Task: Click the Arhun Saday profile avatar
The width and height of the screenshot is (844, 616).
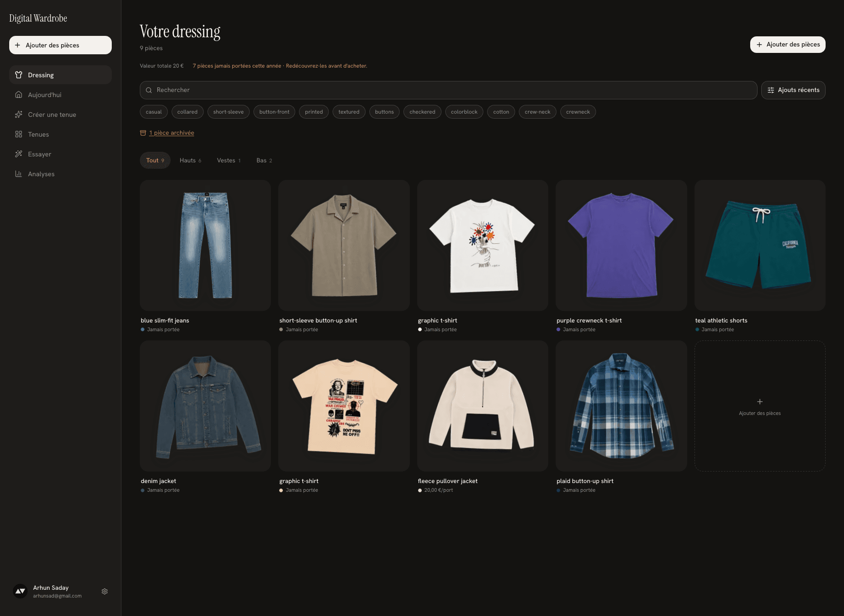Action: [20, 591]
